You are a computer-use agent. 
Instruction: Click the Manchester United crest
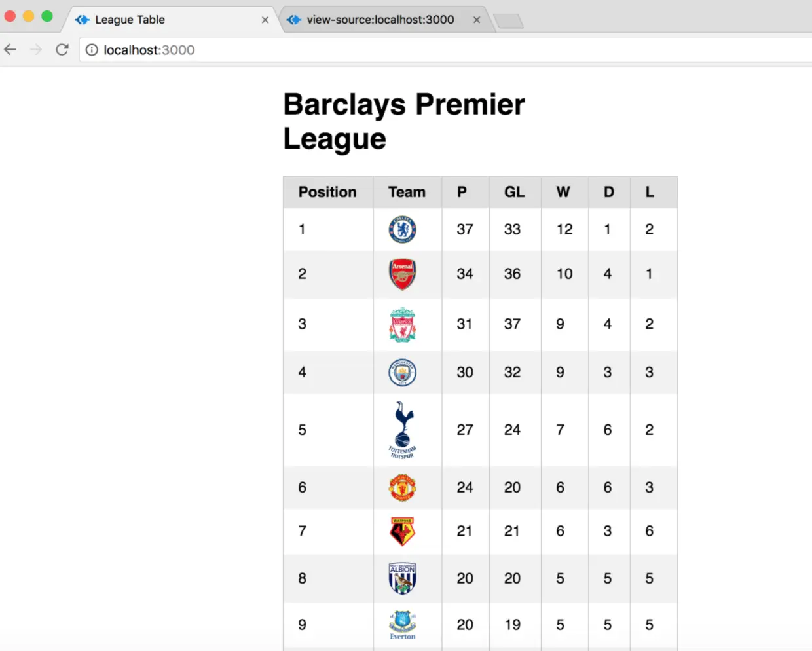402,487
